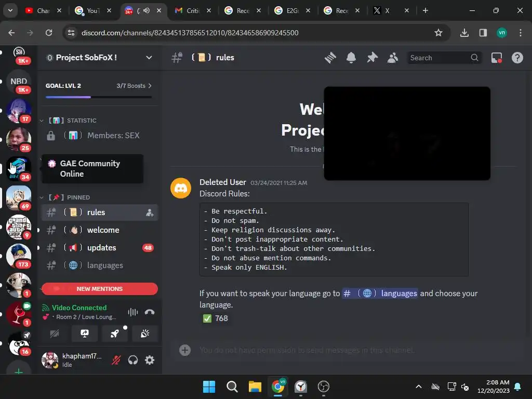Follow the languages channel mention link
Image resolution: width=532 pixels, height=399 pixels.
coord(380,294)
